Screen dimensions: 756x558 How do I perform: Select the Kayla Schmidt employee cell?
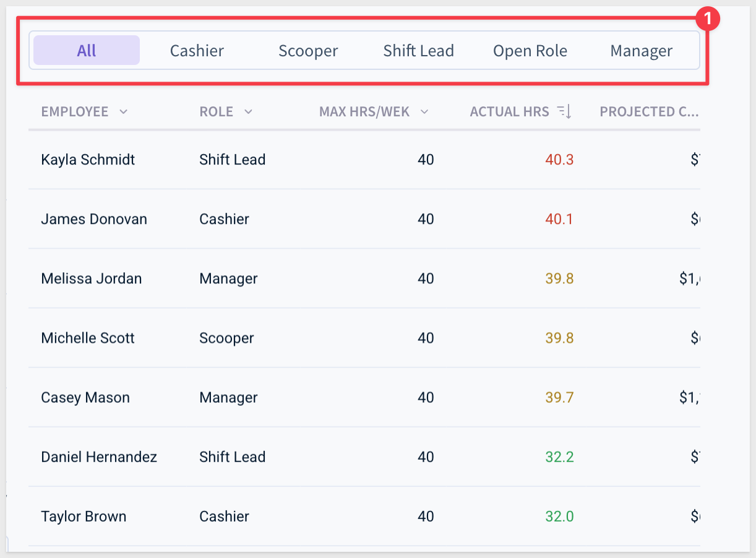click(88, 160)
